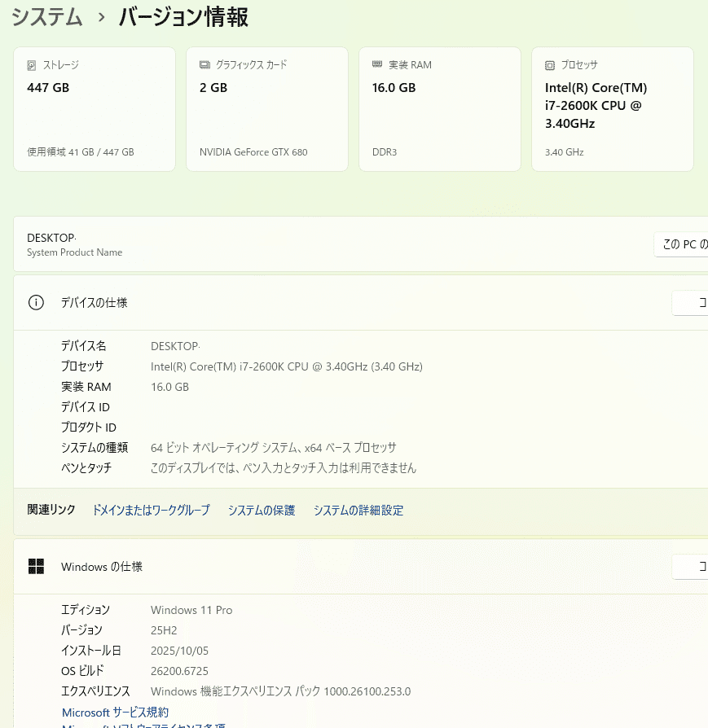Image resolution: width=708 pixels, height=728 pixels.
Task: Click the この PC の名前を変更 button
Action: point(686,243)
